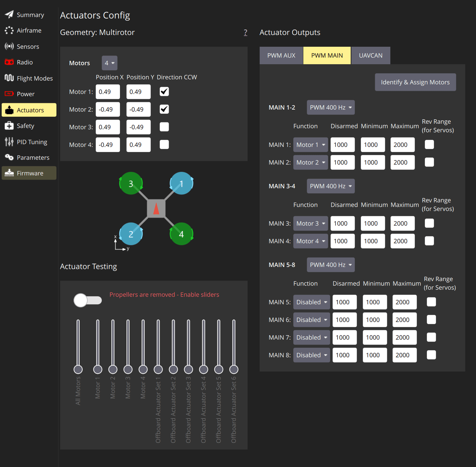
Task: Open the MAIN 5 Disabled function dropdown
Action: click(311, 302)
